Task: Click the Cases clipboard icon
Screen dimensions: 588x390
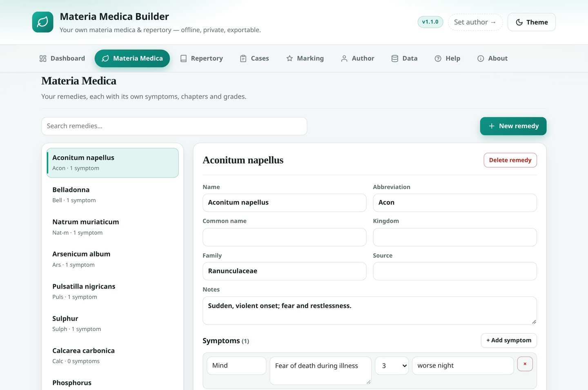Action: (243, 59)
